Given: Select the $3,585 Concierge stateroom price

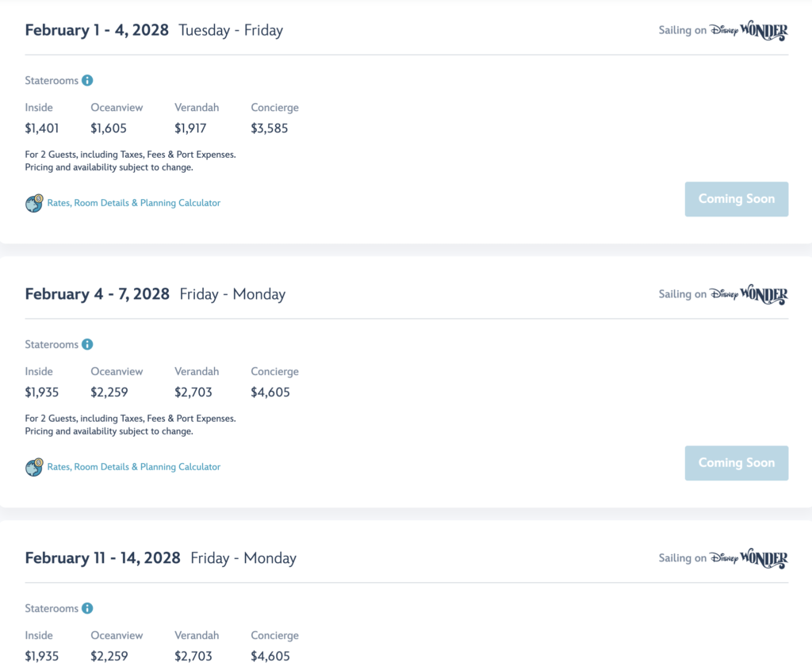Looking at the screenshot, I should pyautogui.click(x=270, y=128).
